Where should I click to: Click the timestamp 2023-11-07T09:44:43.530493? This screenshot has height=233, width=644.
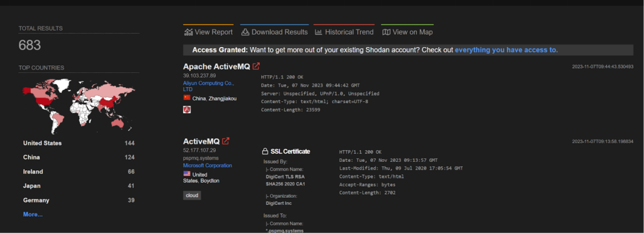click(x=602, y=67)
